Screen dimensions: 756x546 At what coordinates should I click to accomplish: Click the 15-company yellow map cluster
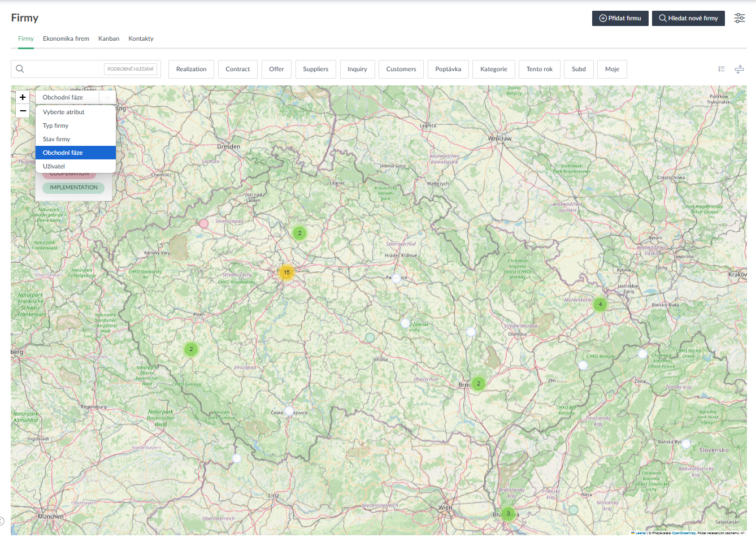click(x=286, y=272)
